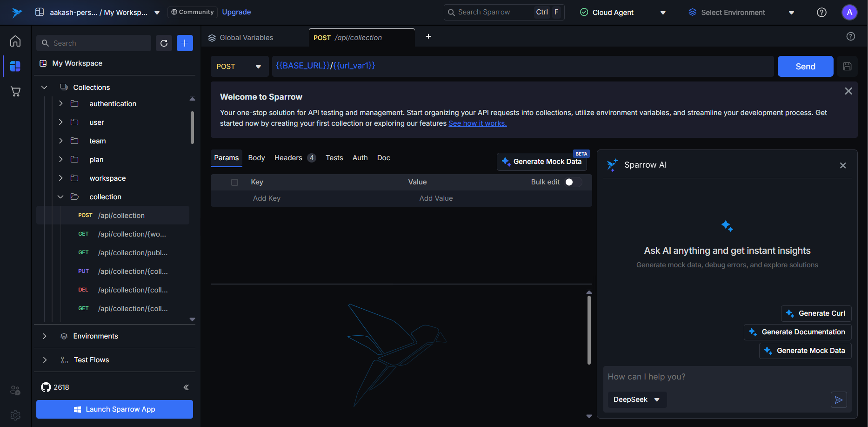
Task: Select the PUT /api/collection request
Action: click(113, 271)
